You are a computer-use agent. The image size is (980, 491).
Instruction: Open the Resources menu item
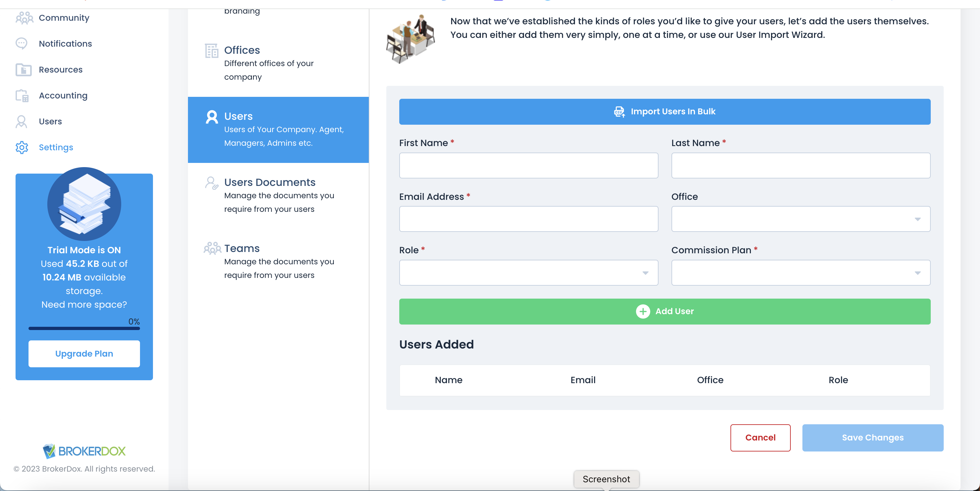coord(61,70)
